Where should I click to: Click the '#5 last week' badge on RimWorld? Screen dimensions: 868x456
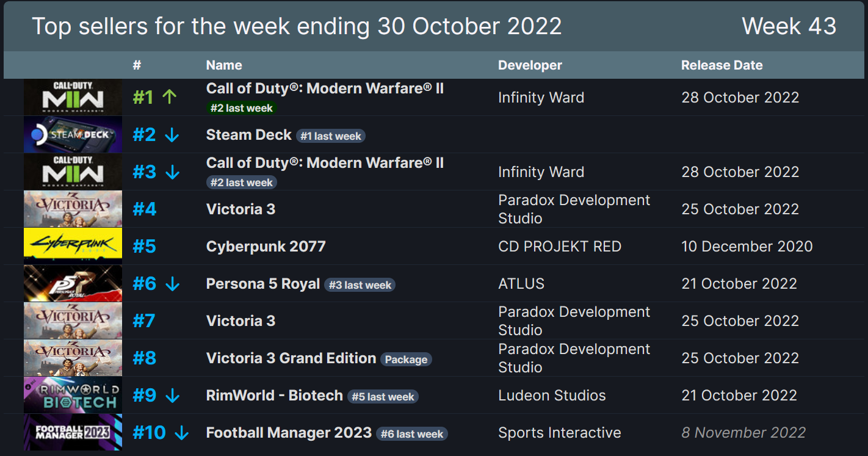383,397
